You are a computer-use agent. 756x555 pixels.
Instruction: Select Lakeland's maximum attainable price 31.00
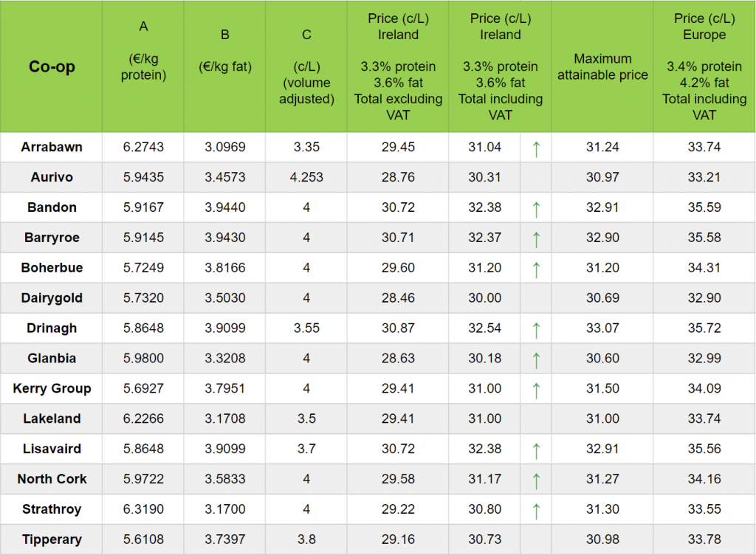coord(602,418)
